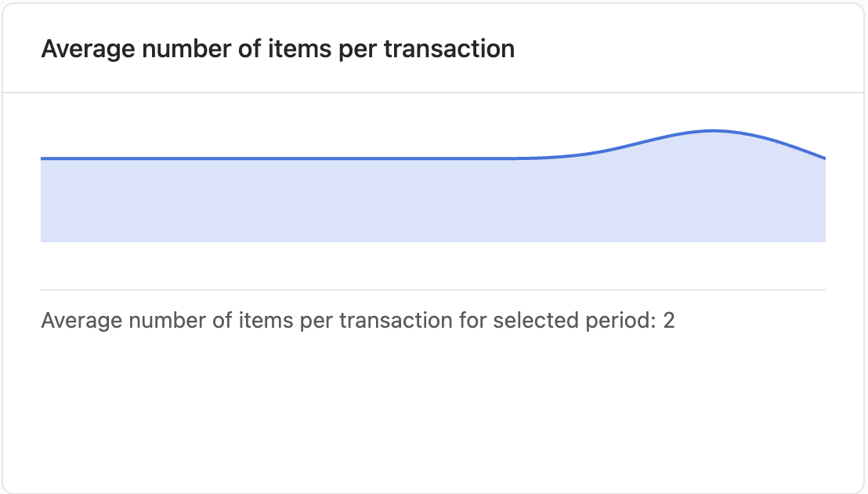Click the empty space below the summary text
868x494 pixels.
click(433, 410)
